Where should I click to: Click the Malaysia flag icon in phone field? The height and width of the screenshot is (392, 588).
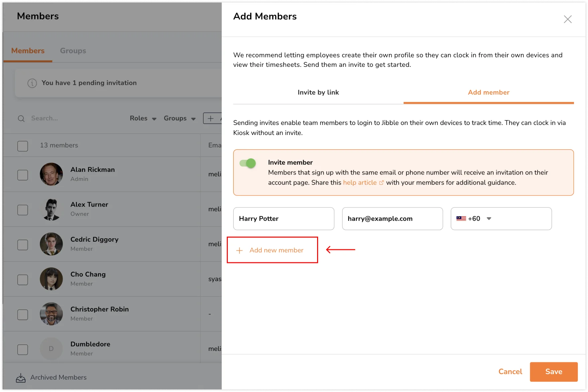pyautogui.click(x=461, y=219)
